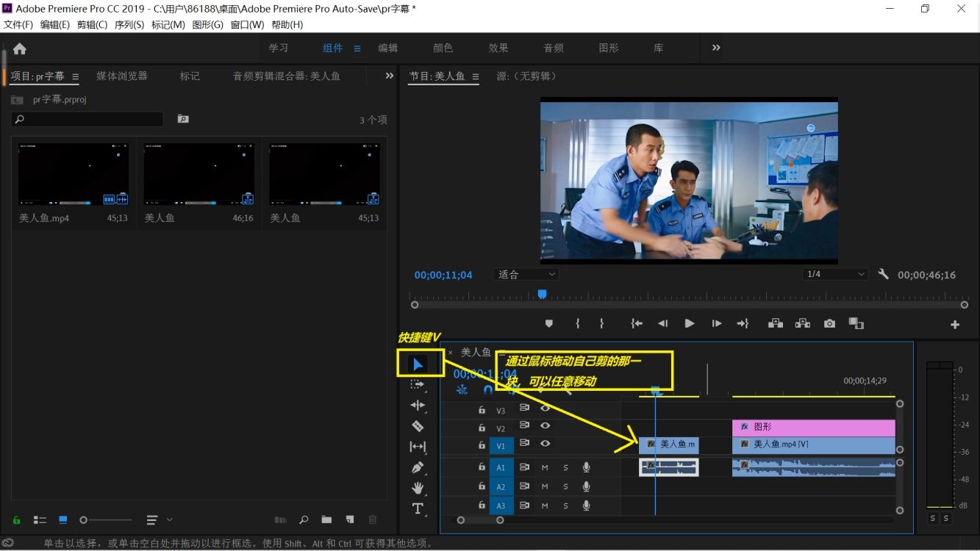
Task: Go to Out point button
Action: 743,323
